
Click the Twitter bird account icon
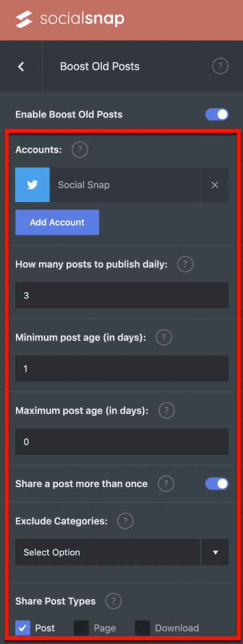pyautogui.click(x=32, y=185)
